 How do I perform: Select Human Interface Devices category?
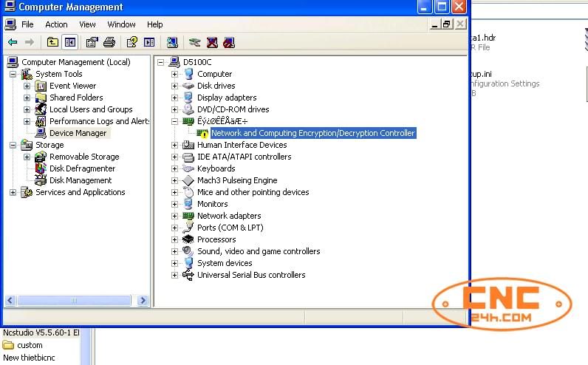(x=242, y=145)
